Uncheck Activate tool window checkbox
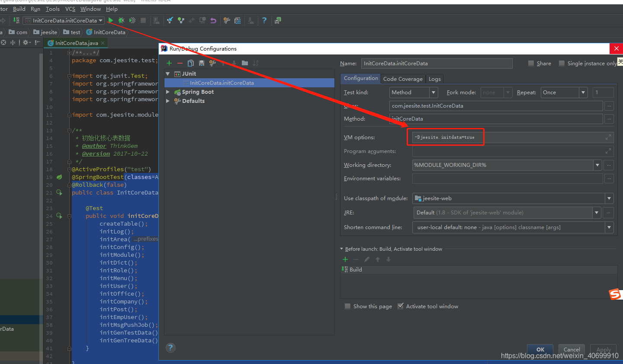Image resolution: width=623 pixels, height=364 pixels. tap(401, 306)
